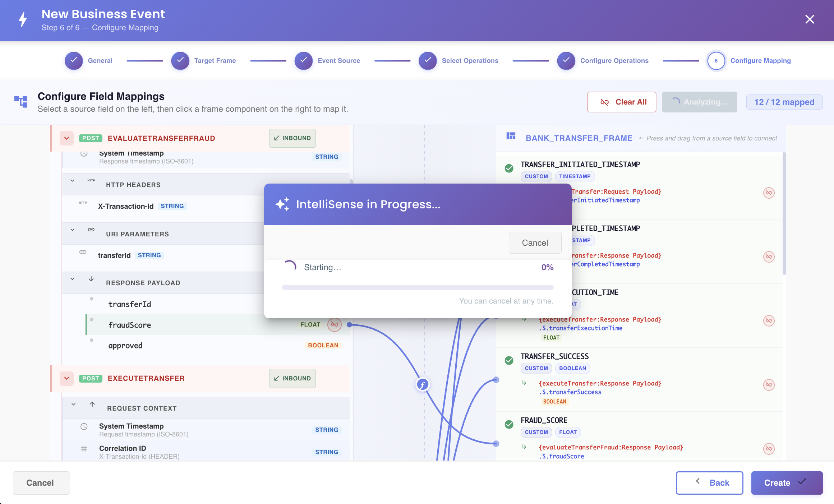Screen dimensions: 834x504
Task: Go to the Target Frame step
Action: point(204,61)
